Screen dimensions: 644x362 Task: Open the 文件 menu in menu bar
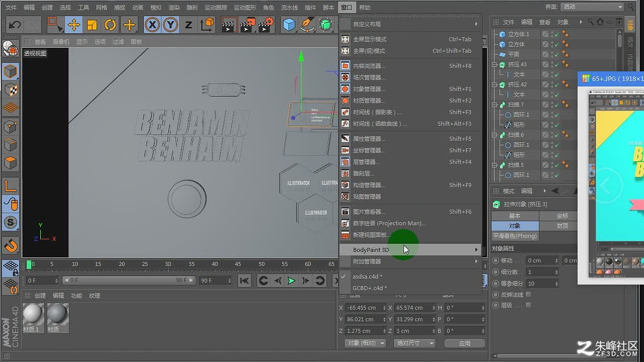click(x=11, y=8)
